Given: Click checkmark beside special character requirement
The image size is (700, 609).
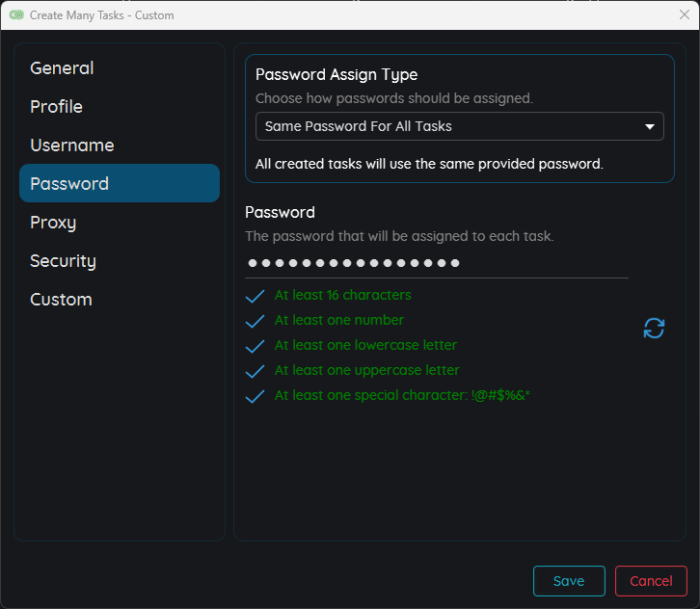Looking at the screenshot, I should tap(256, 396).
